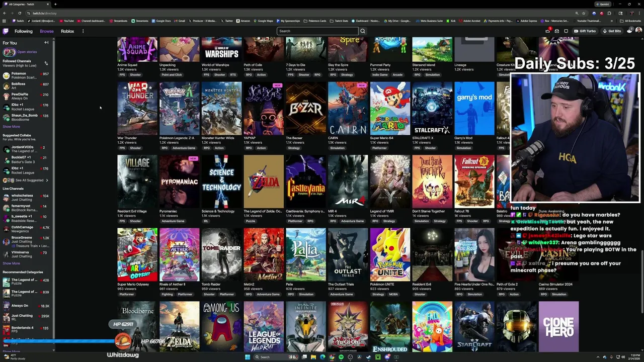The image size is (644, 362).
Task: Open Super Mario 64 category thumbnail
Action: pyautogui.click(x=390, y=108)
